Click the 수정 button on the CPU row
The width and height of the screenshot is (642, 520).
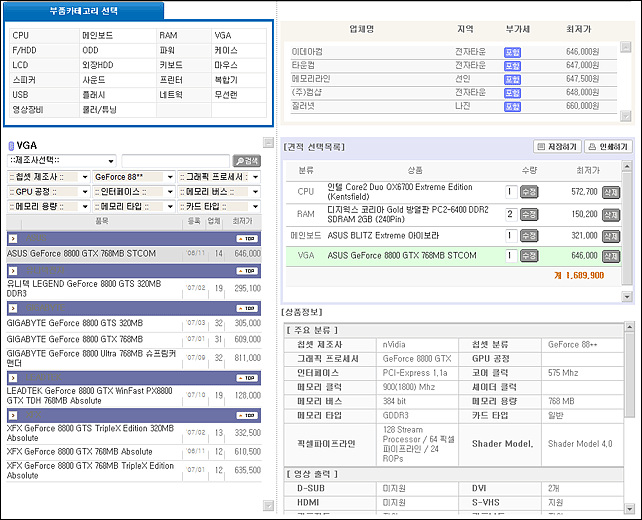[529, 192]
